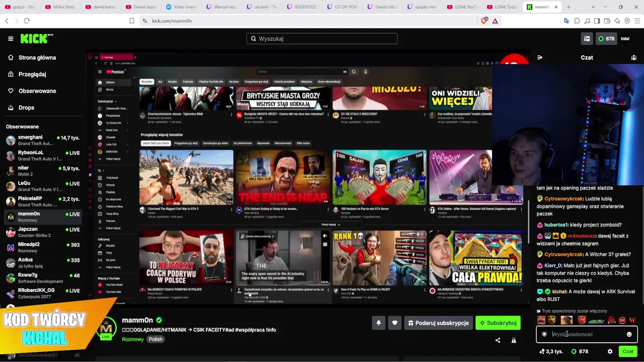Viewport: 644px width, 362px height.
Task: Open the user profile avatar menu
Action: (625, 39)
